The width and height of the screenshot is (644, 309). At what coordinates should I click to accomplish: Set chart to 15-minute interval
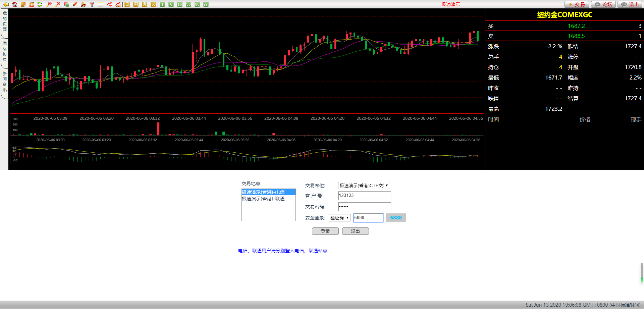coord(180,4)
